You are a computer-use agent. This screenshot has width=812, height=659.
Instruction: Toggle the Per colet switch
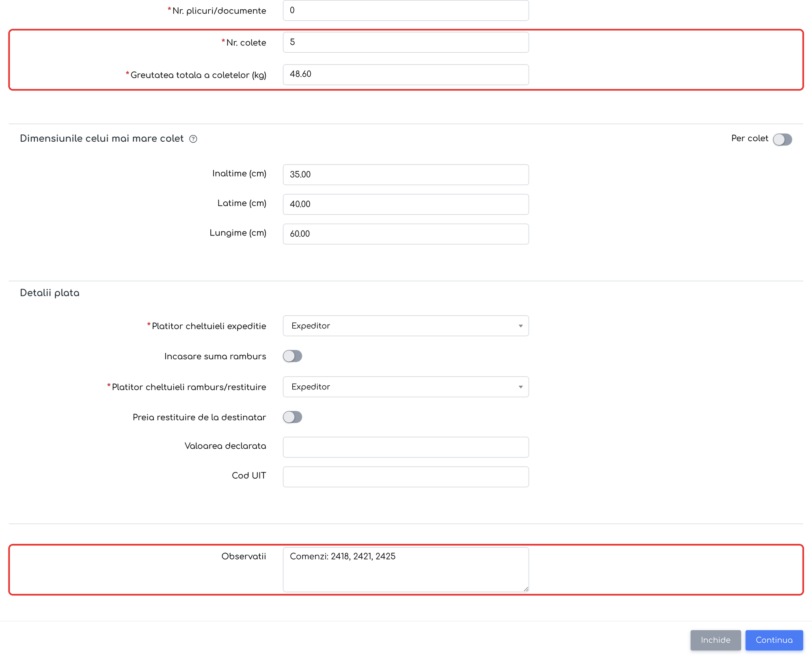point(782,139)
